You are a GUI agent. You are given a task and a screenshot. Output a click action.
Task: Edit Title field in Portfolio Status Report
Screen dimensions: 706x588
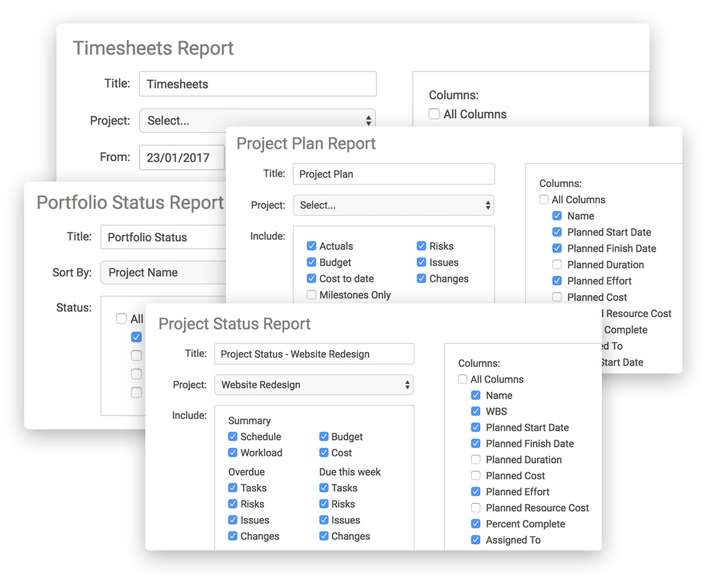tap(163, 238)
